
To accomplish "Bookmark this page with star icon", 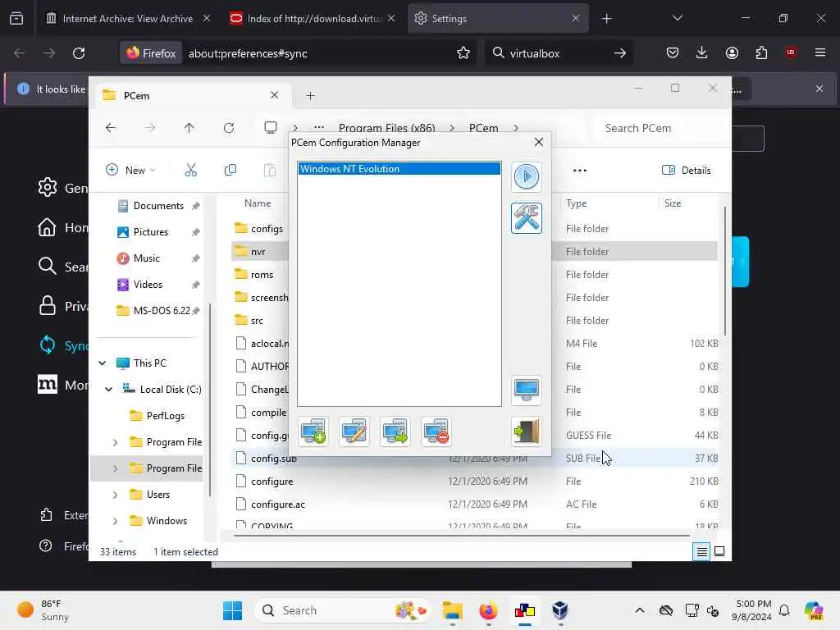I will tap(463, 53).
